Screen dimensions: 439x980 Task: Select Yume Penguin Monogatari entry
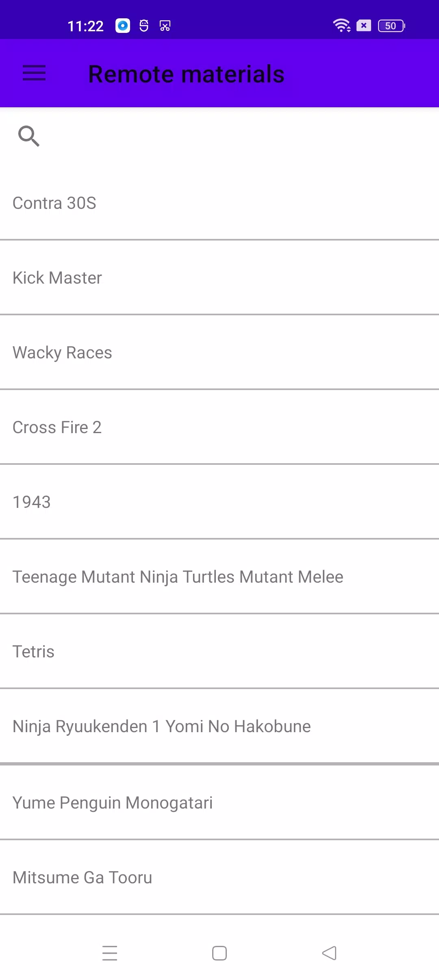click(113, 803)
